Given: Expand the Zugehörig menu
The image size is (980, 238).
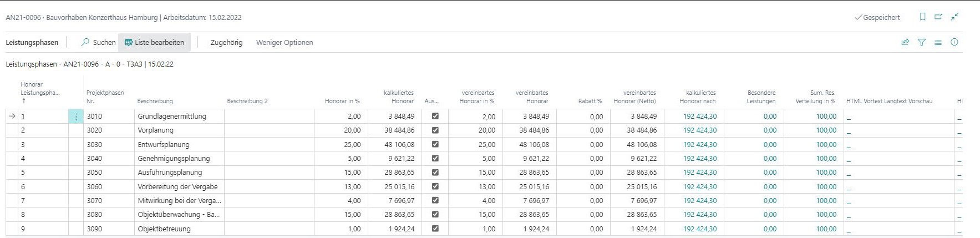Looking at the screenshot, I should click(226, 42).
